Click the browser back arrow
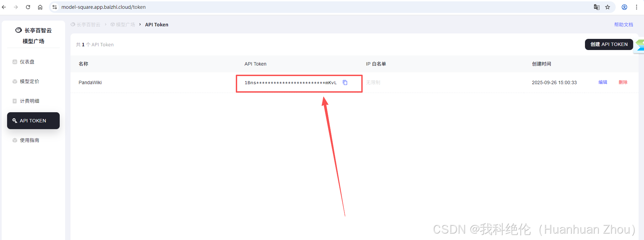 click(x=4, y=7)
